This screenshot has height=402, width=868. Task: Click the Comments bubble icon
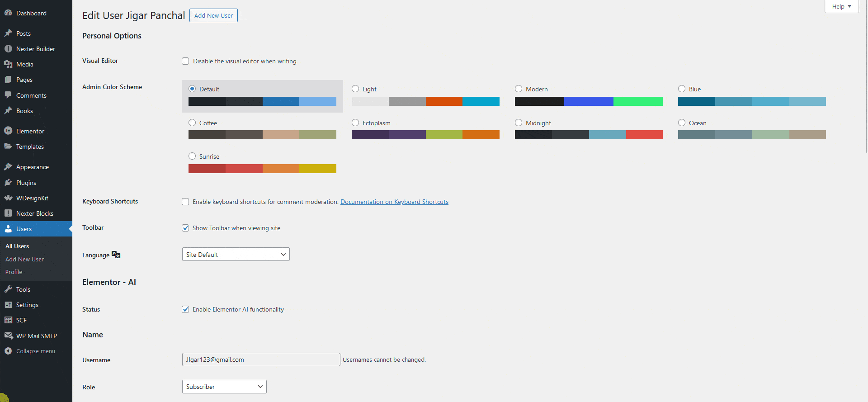tap(8, 95)
